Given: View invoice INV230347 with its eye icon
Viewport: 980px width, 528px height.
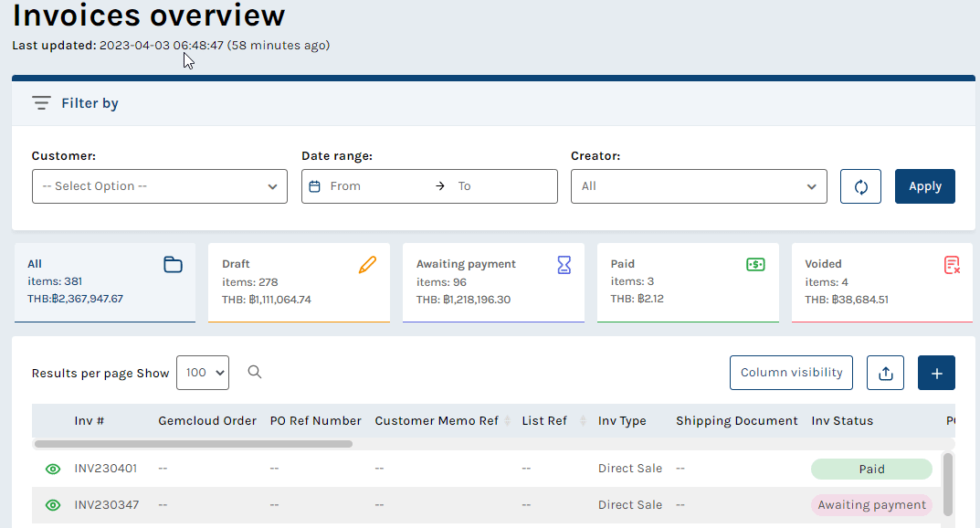Looking at the screenshot, I should click(x=53, y=505).
